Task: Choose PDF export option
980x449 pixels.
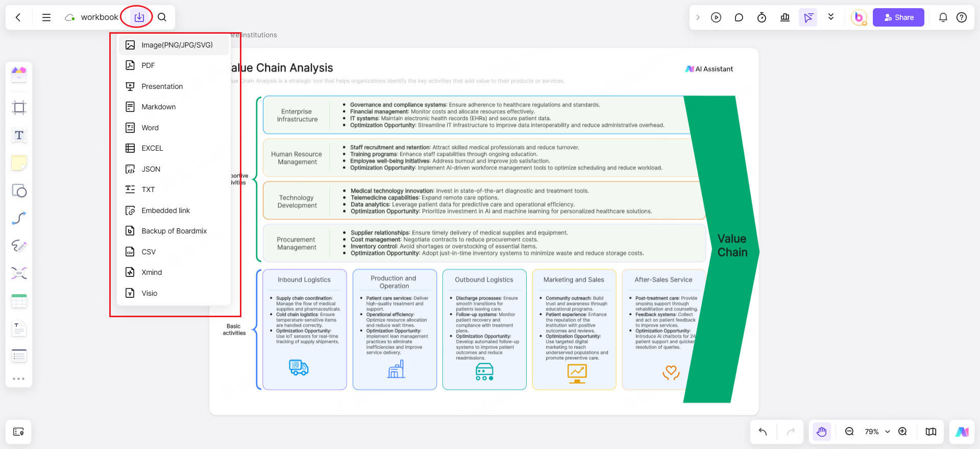Action: (174, 65)
